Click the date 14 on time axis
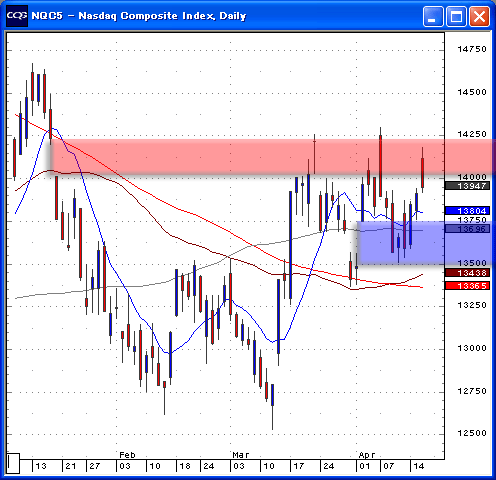496x480 pixels. pos(419,466)
